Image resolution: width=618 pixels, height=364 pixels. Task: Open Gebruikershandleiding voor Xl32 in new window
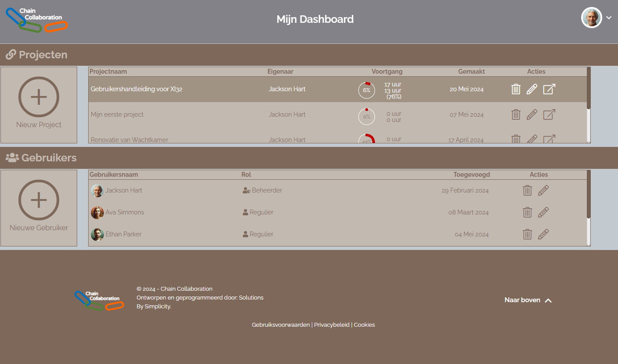[549, 89]
